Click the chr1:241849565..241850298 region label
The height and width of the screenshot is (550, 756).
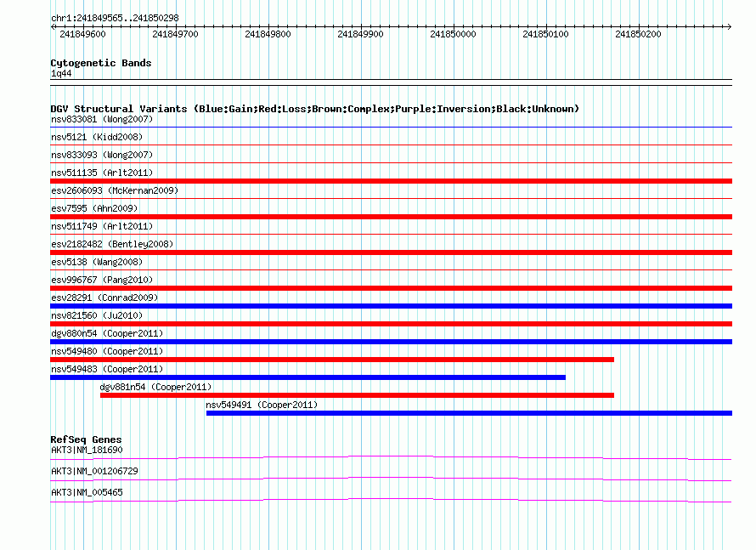pyautogui.click(x=115, y=18)
